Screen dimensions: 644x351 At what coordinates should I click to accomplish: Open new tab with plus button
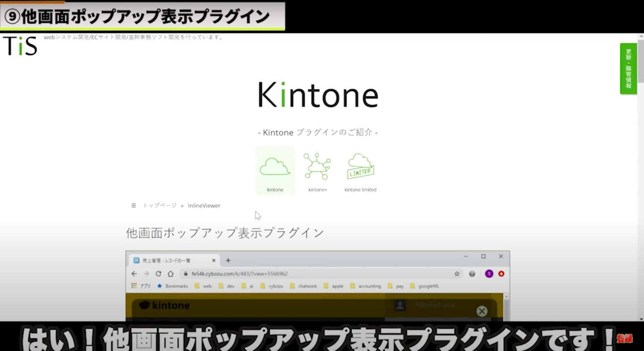pyautogui.click(x=228, y=260)
